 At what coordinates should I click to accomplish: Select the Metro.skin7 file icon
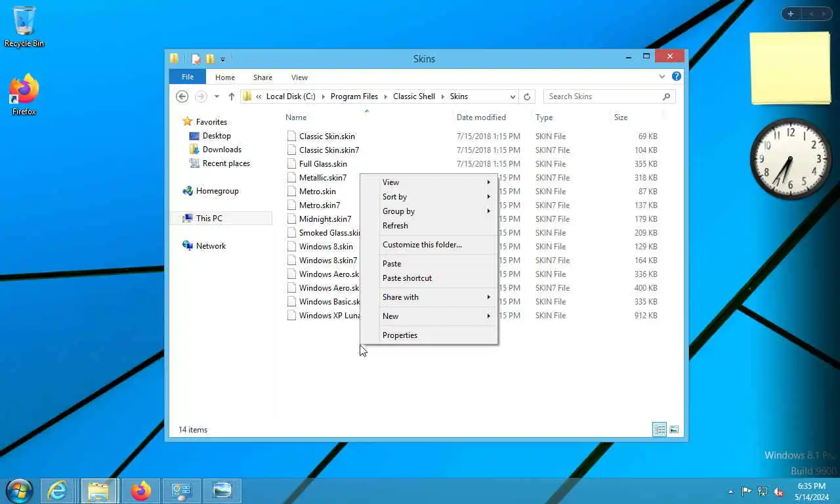(292, 205)
